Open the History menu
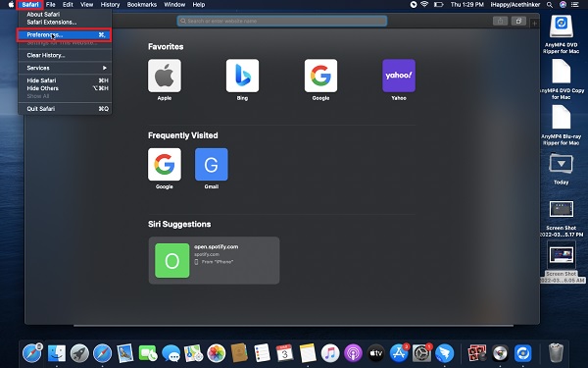 (110, 5)
